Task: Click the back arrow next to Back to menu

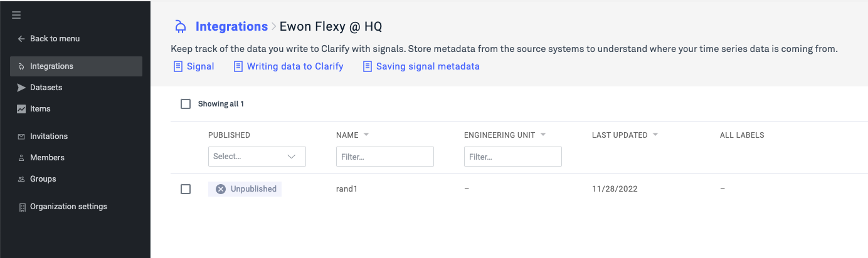Action: (x=21, y=39)
